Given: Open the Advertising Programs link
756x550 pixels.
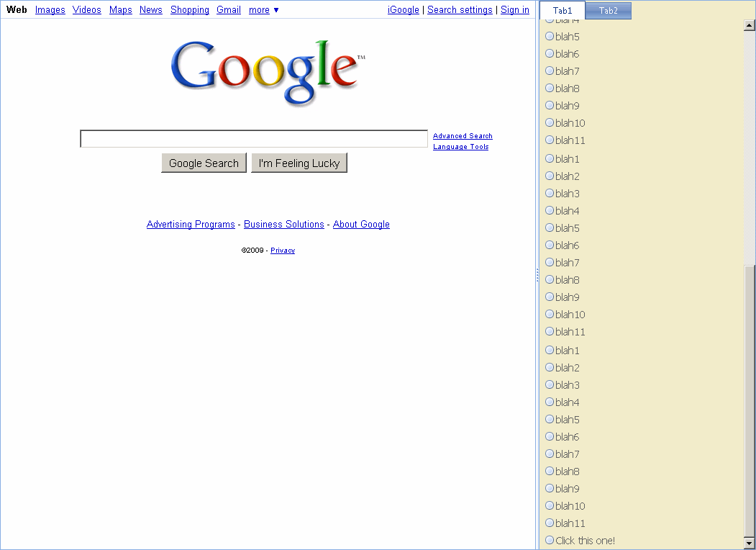Looking at the screenshot, I should point(191,224).
